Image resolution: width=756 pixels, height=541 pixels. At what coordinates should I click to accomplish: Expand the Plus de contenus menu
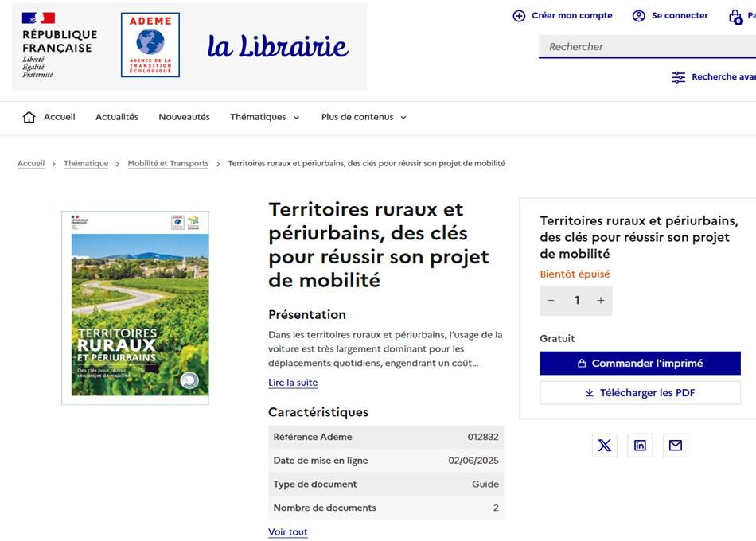[364, 117]
